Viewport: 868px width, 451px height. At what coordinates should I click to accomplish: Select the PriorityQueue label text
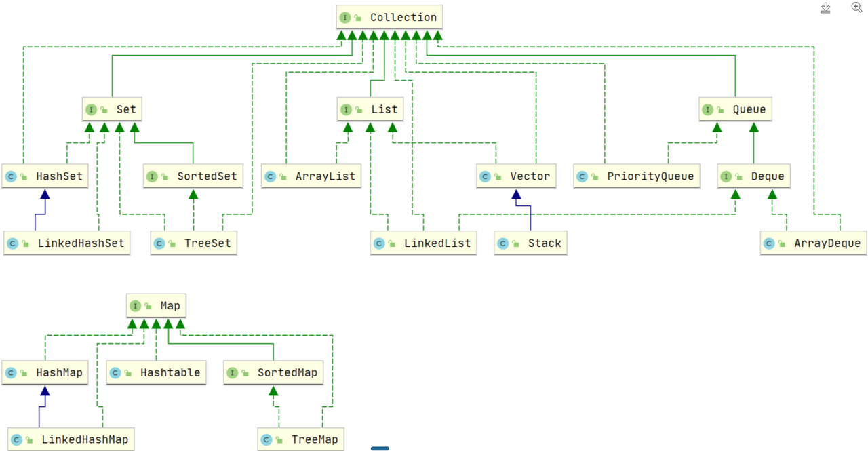pyautogui.click(x=651, y=176)
